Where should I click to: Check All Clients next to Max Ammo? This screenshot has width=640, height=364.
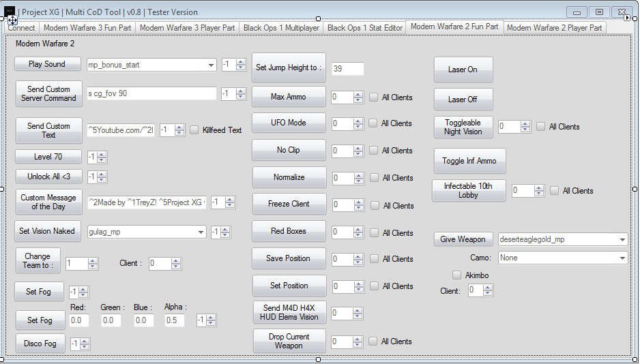[373, 97]
